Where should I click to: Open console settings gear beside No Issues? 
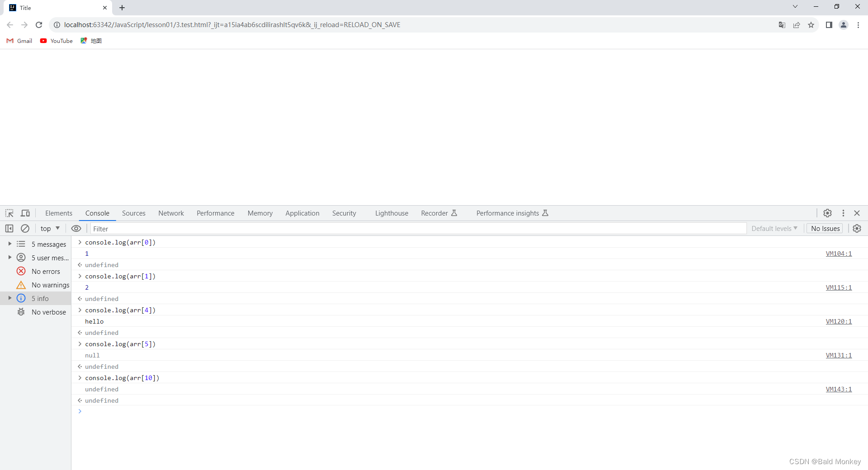point(857,229)
